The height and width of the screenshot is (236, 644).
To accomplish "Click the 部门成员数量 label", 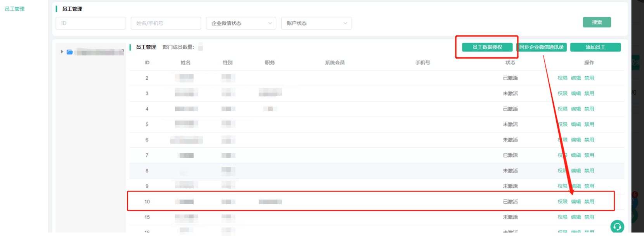I will [x=178, y=47].
